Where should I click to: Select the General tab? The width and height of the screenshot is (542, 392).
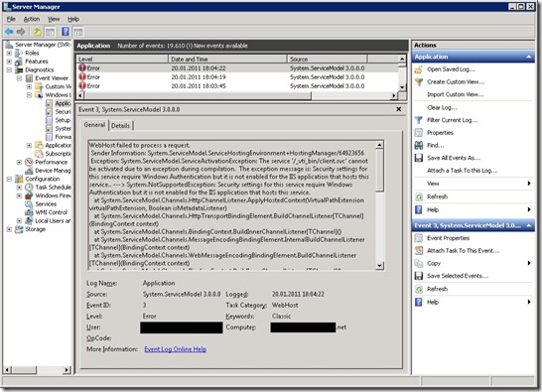(x=94, y=125)
